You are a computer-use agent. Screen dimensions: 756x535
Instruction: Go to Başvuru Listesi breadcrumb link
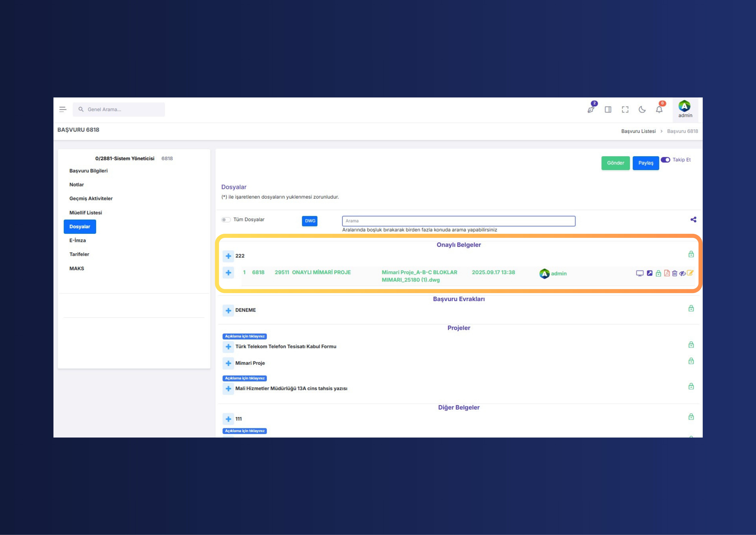[x=638, y=131]
